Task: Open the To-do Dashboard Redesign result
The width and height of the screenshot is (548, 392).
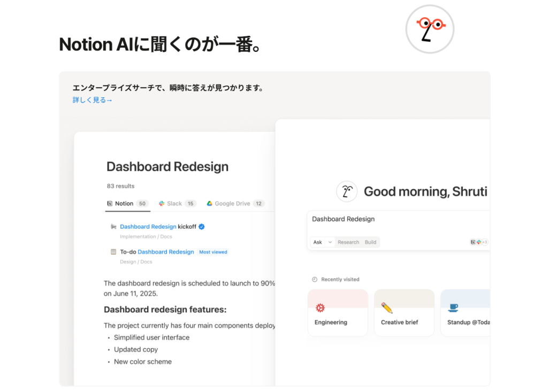Action: [157, 251]
